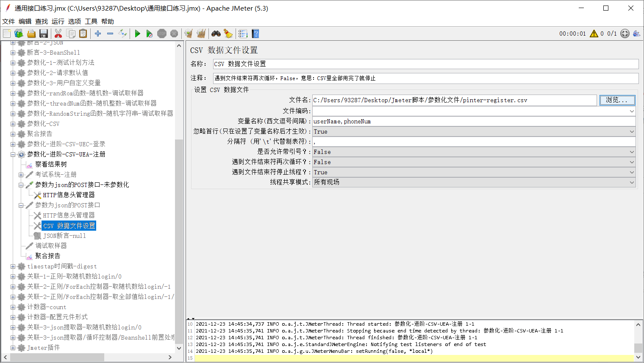Click the 浏览... browse button

[x=617, y=100]
